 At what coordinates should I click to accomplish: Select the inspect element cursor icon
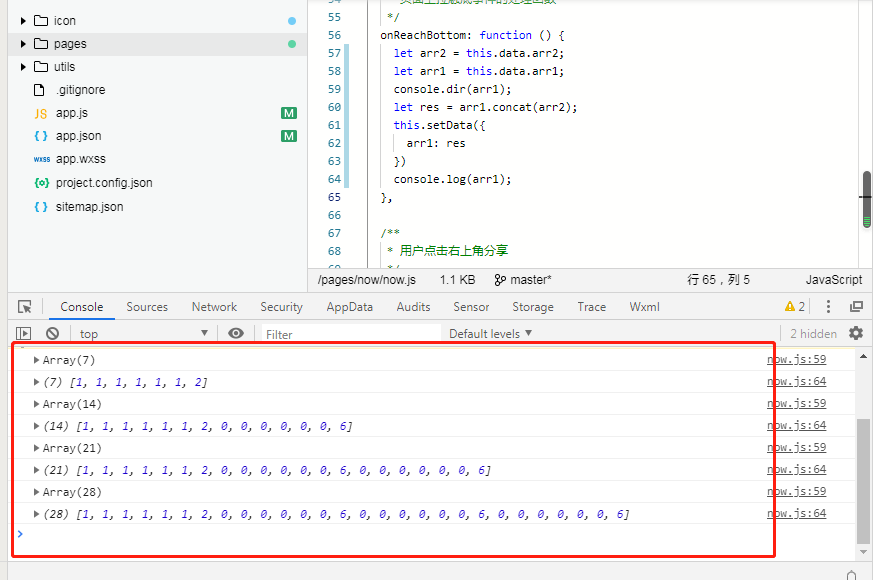(x=24, y=307)
